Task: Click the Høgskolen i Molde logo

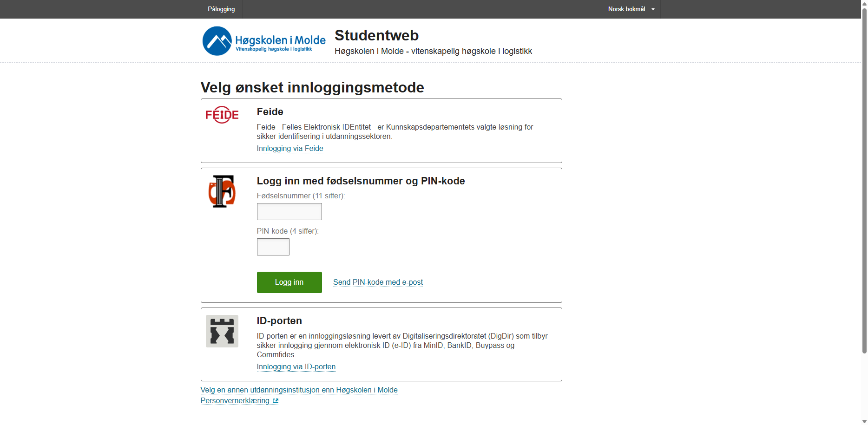Action: [264, 41]
